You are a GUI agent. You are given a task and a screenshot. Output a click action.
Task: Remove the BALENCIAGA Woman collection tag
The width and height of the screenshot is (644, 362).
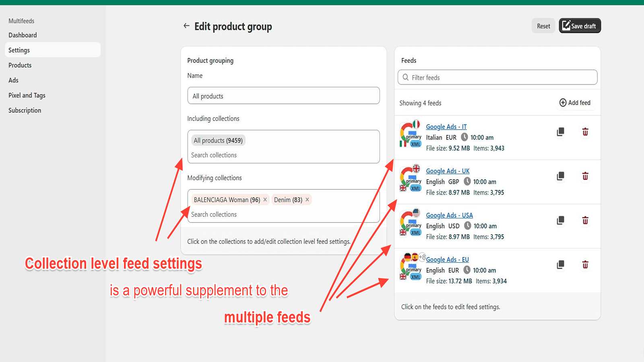265,200
